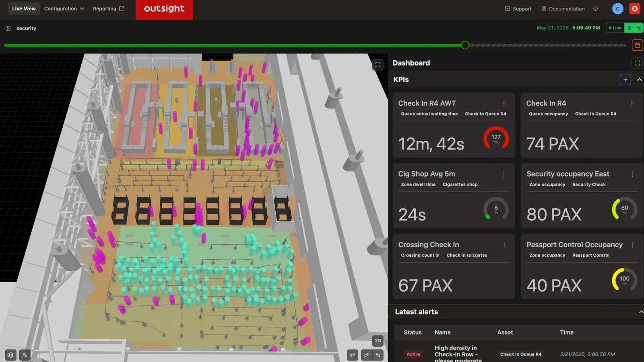Expand the Dashboard panel to fullscreen
This screenshot has width=644, height=362.
click(637, 63)
